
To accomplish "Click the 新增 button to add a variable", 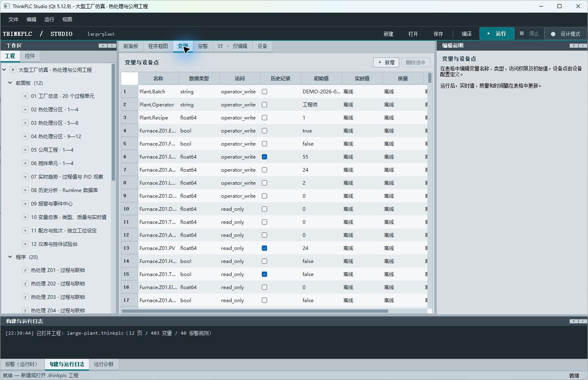I will click(x=386, y=62).
